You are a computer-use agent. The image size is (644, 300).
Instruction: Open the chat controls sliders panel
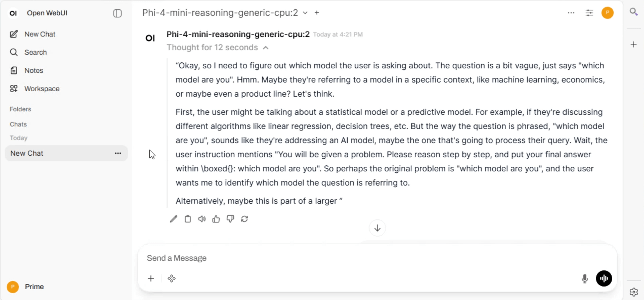click(x=589, y=13)
